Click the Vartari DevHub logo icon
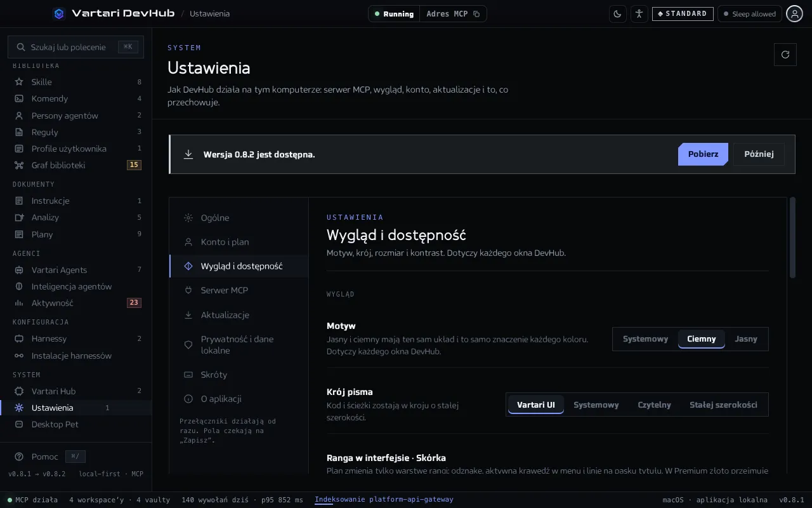The image size is (812, 508). [x=59, y=13]
